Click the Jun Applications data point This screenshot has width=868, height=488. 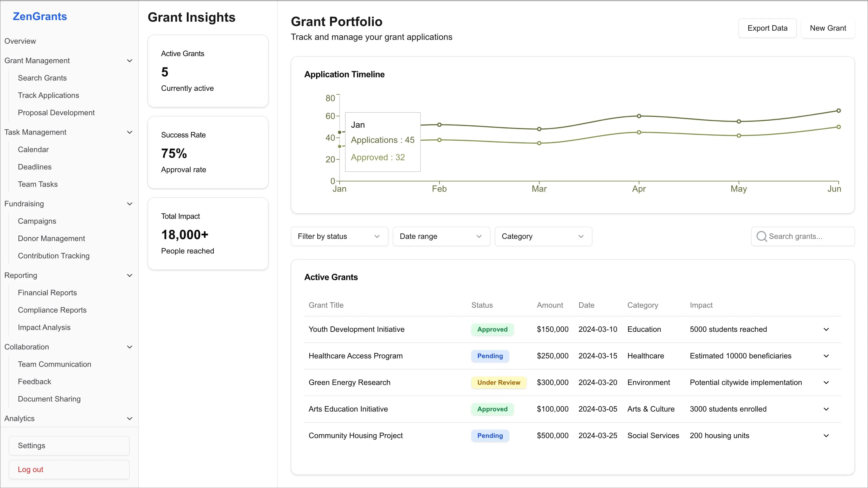click(x=839, y=111)
